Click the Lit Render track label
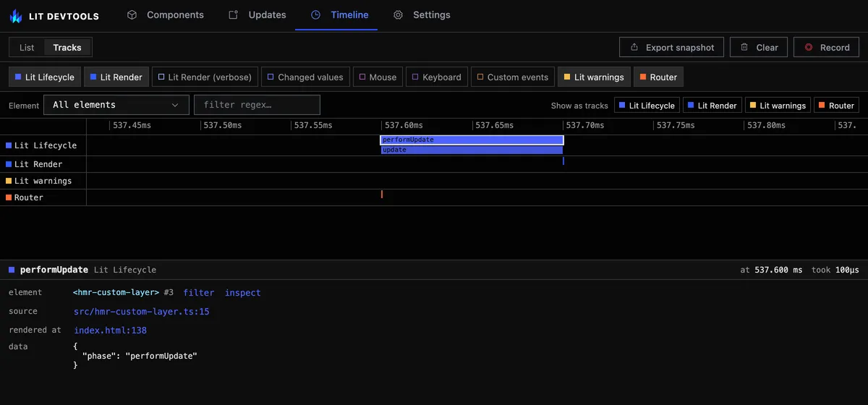The height and width of the screenshot is (405, 868). coord(34,164)
